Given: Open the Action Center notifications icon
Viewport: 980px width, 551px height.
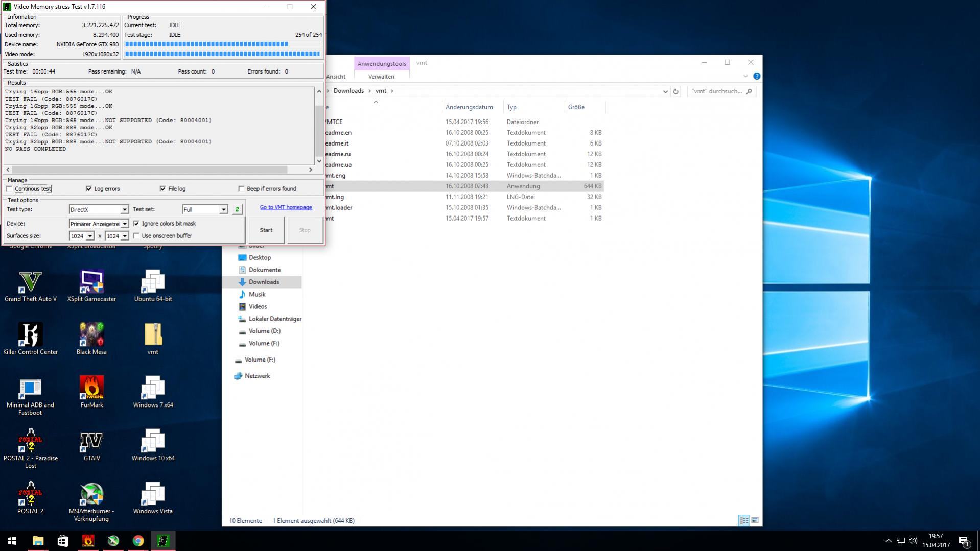Looking at the screenshot, I should point(965,541).
